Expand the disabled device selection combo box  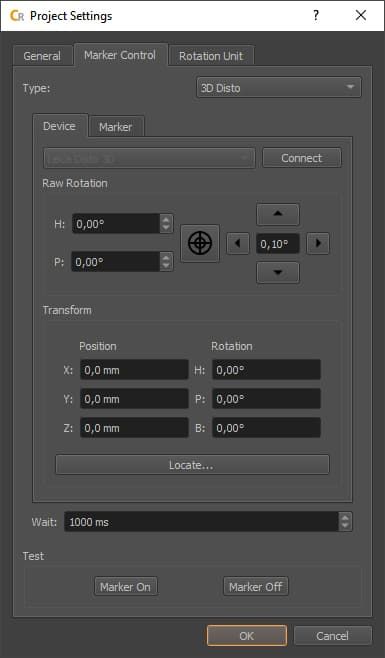149,158
